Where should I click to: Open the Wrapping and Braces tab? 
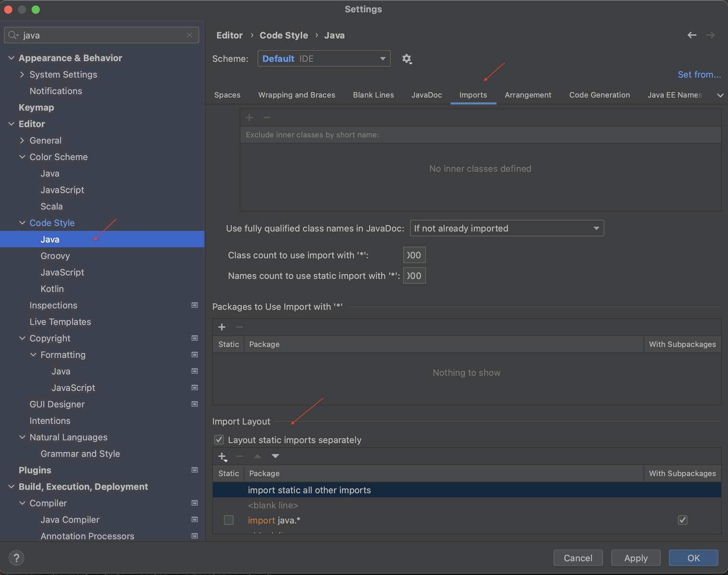tap(296, 95)
